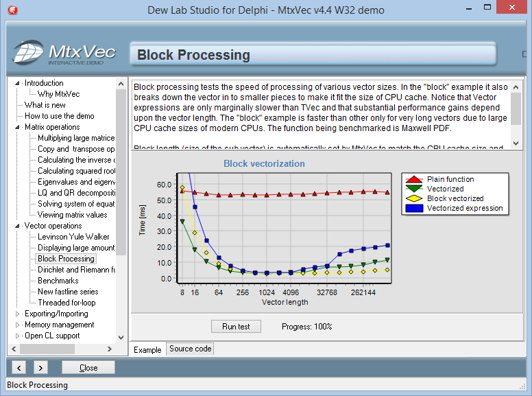Select Block Processing tree item
This screenshot has width=532, height=396.
pyautogui.click(x=66, y=259)
